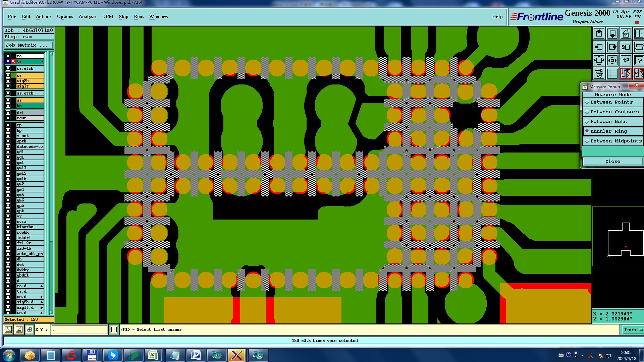The width and height of the screenshot is (644, 362).
Task: Click the Job Matrix button
Action: coord(29,45)
